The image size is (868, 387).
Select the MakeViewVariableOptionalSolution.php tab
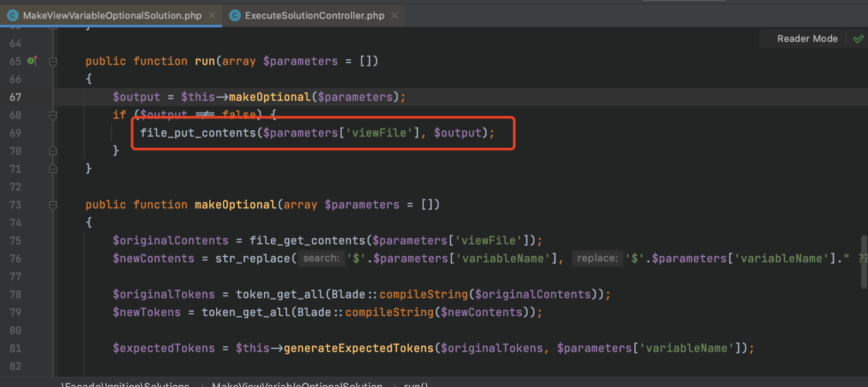(x=112, y=15)
